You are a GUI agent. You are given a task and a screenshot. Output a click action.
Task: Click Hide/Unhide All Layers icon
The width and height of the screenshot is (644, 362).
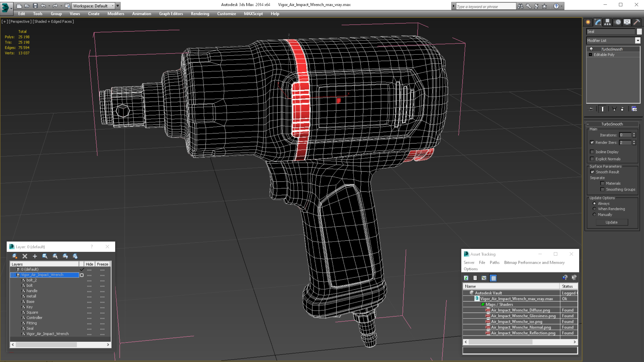tap(65, 256)
